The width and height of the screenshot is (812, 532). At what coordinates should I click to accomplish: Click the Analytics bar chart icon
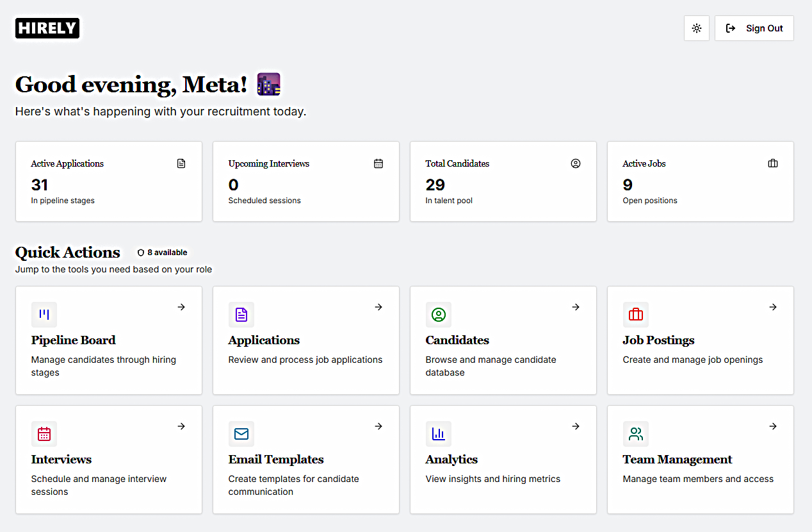tap(439, 434)
